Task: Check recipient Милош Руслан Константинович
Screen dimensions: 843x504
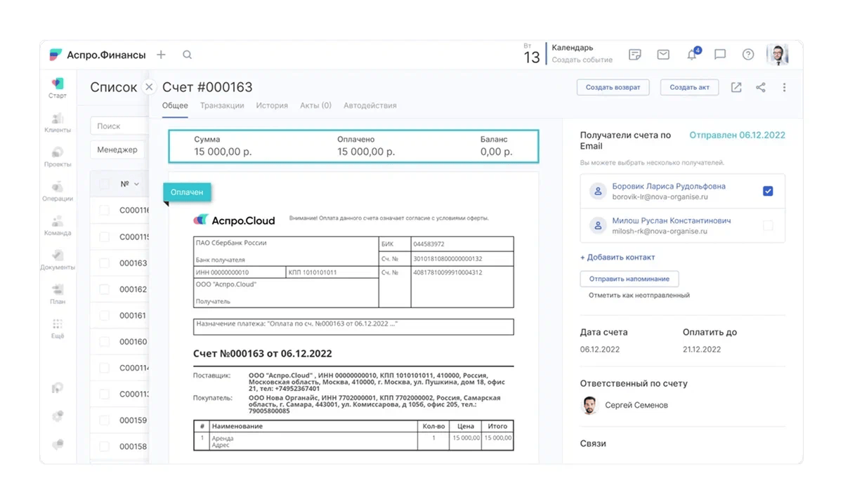Action: (x=768, y=225)
